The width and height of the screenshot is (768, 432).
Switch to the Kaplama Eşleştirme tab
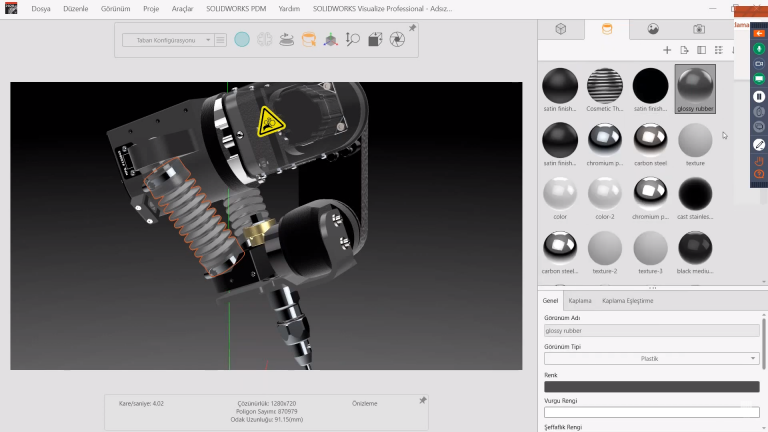pos(627,300)
